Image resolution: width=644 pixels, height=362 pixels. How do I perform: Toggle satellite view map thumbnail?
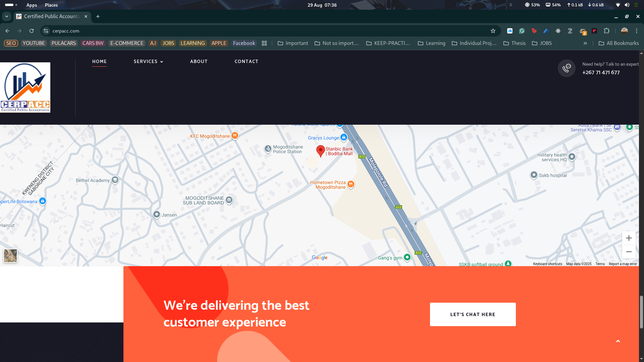pyautogui.click(x=10, y=256)
